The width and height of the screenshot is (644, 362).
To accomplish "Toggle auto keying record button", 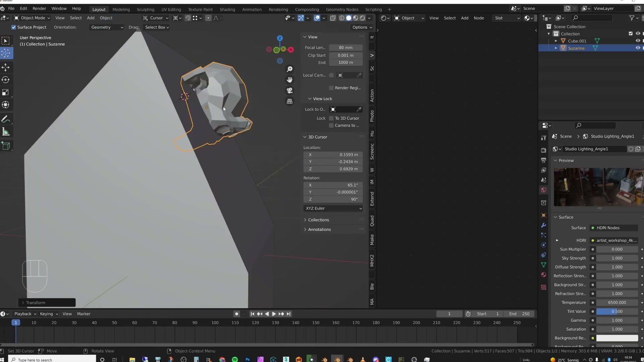I will (x=236, y=314).
